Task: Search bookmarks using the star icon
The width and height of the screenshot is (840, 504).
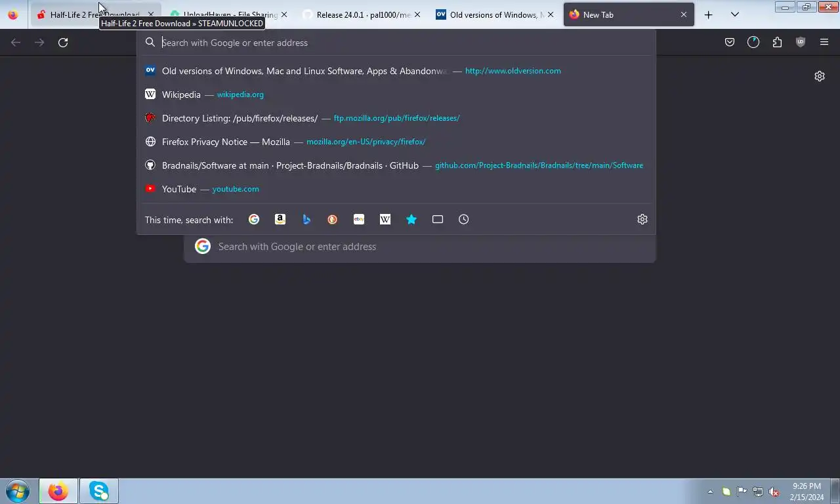Action: tap(411, 219)
